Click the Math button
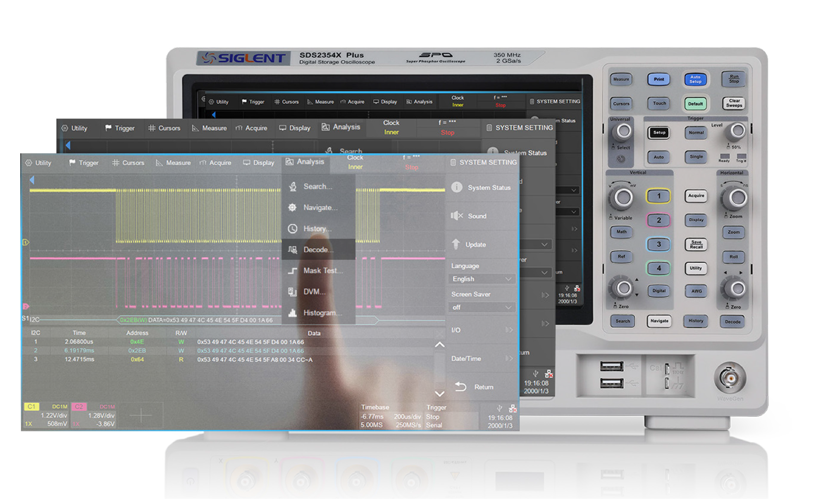This screenshot has width=826, height=504. [621, 232]
